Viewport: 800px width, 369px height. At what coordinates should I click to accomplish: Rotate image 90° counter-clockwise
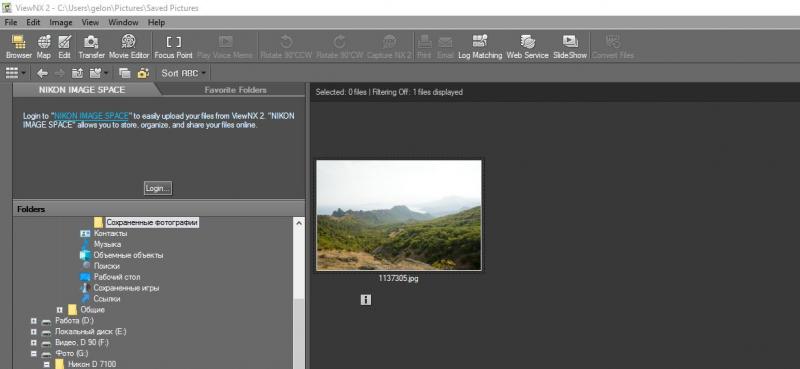tap(287, 47)
